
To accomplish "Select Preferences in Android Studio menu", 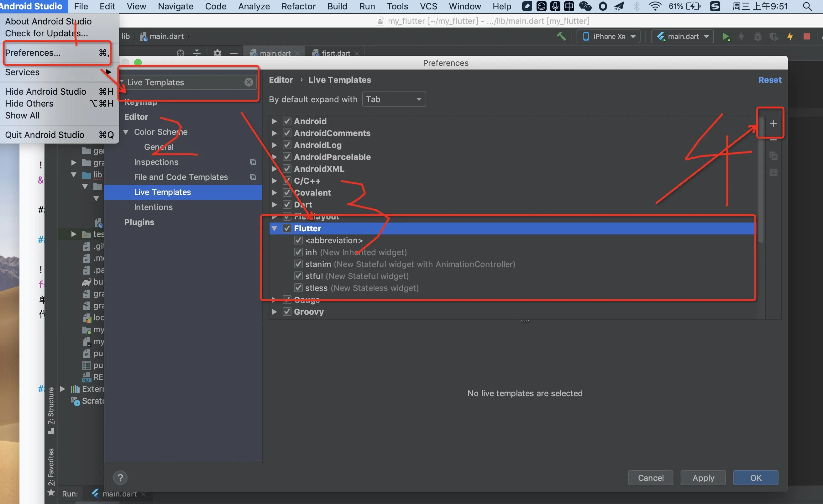I will pyautogui.click(x=33, y=53).
